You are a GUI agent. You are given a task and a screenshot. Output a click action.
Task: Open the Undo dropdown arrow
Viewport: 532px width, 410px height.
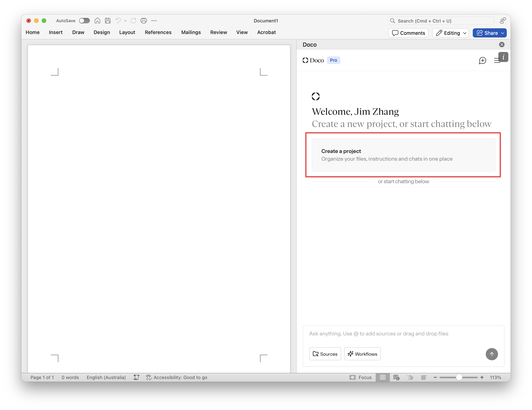click(125, 21)
